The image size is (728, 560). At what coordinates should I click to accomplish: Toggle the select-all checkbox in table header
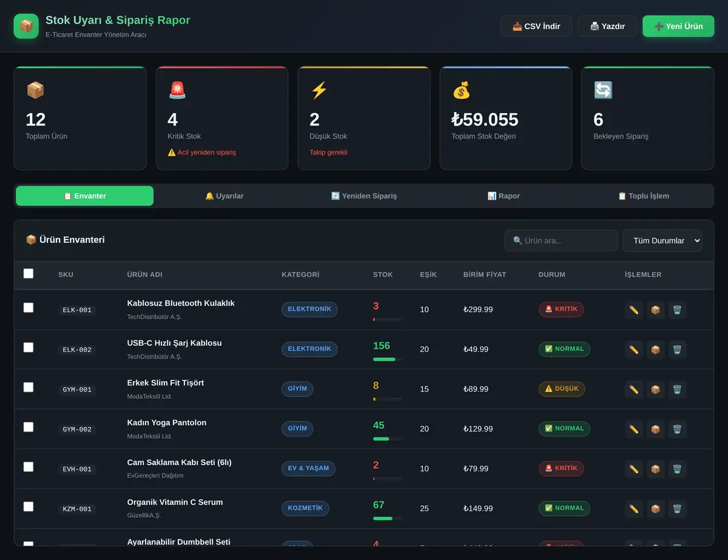29,274
